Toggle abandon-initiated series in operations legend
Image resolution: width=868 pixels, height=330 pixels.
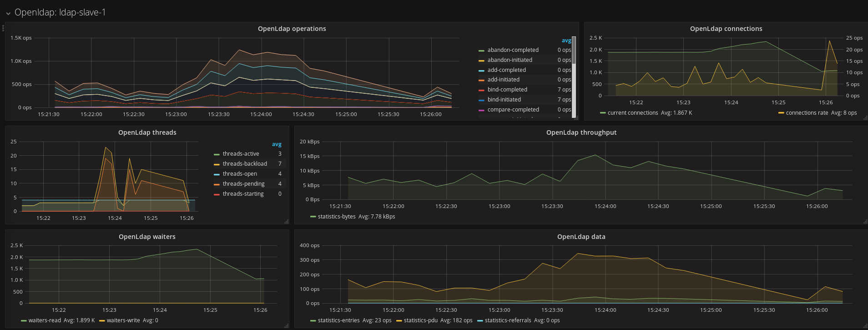[x=510, y=60]
